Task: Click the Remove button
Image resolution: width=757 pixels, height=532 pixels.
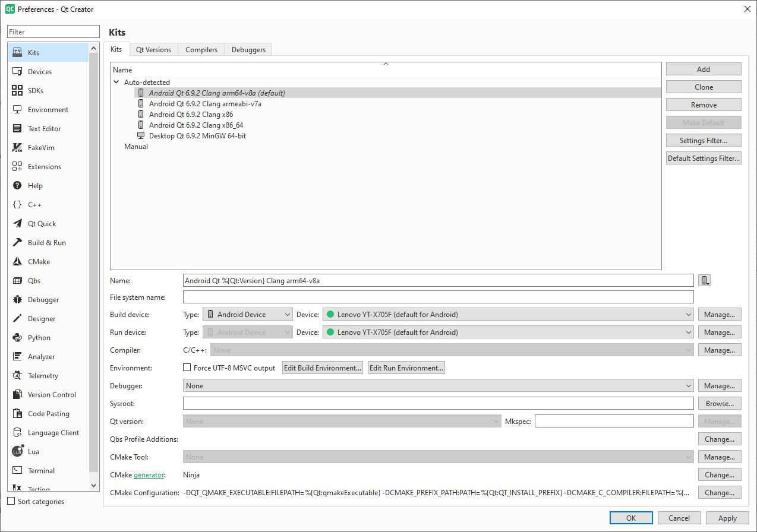Action: [x=704, y=105]
